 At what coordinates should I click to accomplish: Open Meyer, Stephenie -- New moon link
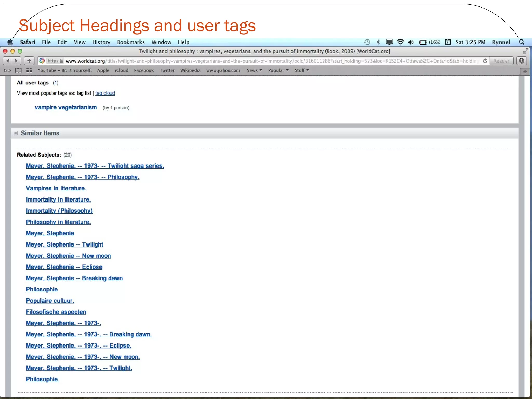coord(68,256)
